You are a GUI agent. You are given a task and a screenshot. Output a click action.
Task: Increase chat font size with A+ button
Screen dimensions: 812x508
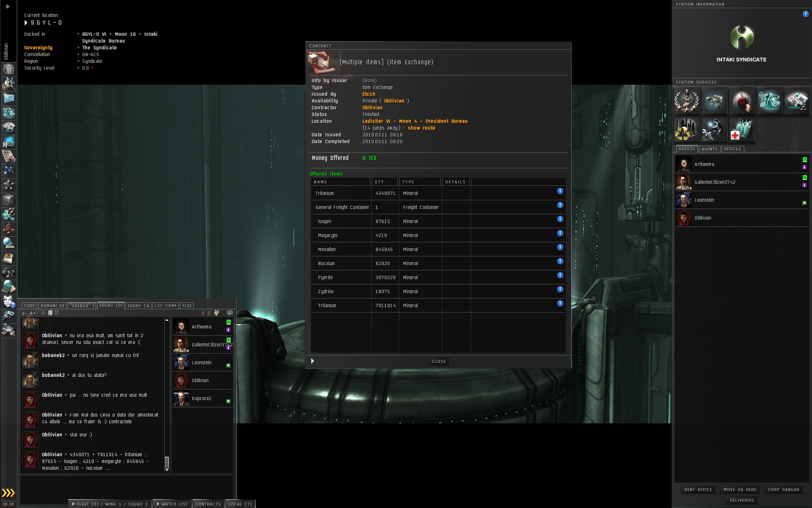[x=33, y=313]
